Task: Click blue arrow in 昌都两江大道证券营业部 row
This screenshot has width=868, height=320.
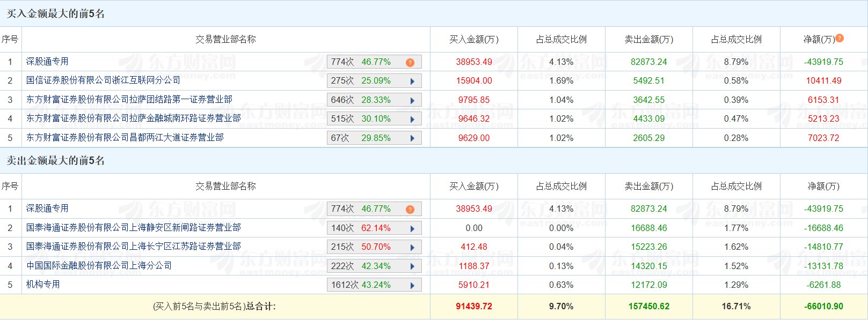Action: click(412, 138)
